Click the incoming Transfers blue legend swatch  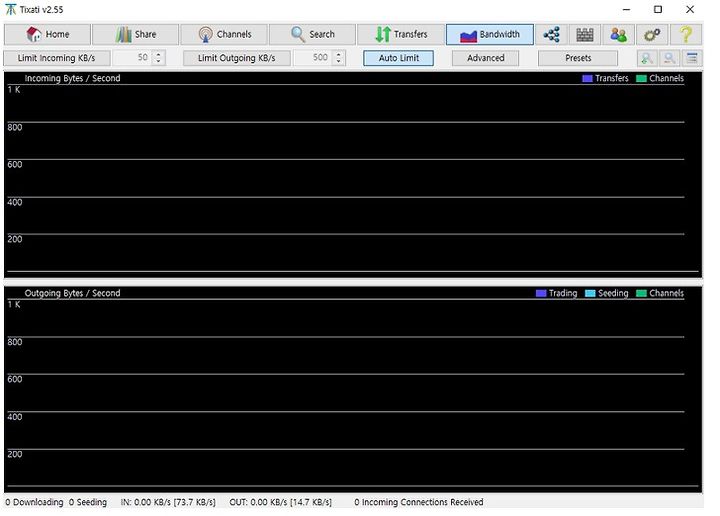click(x=587, y=79)
